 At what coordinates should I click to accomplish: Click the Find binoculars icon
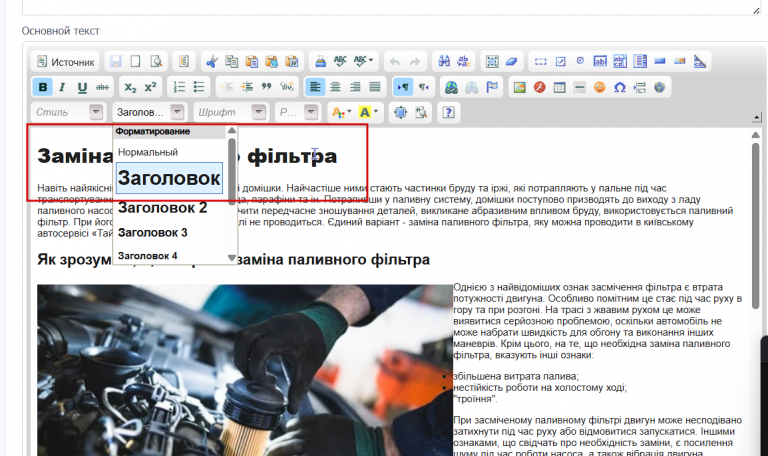(x=444, y=62)
